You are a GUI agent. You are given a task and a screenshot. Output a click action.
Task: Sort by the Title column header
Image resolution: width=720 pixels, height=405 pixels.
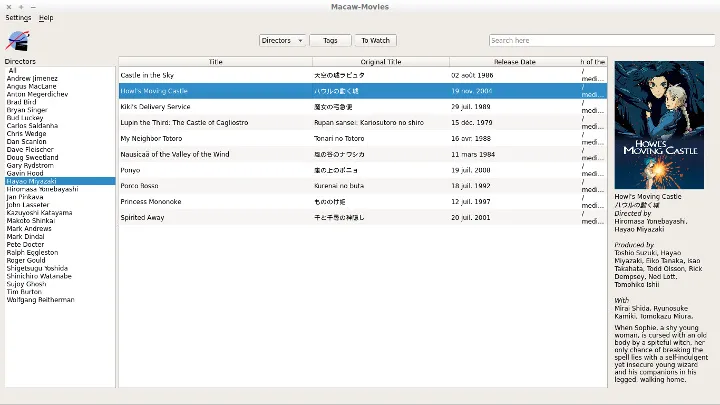click(x=215, y=62)
